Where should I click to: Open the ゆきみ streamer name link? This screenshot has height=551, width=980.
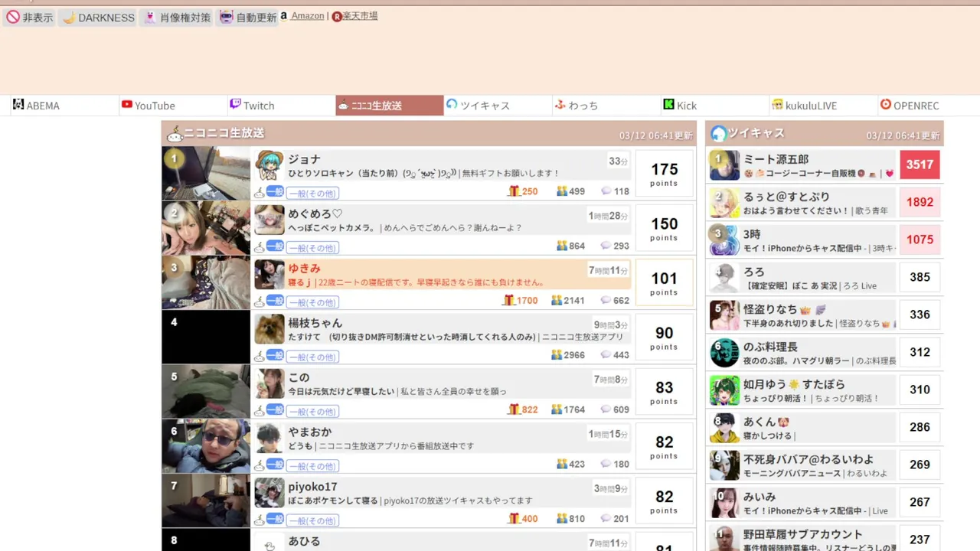point(304,269)
